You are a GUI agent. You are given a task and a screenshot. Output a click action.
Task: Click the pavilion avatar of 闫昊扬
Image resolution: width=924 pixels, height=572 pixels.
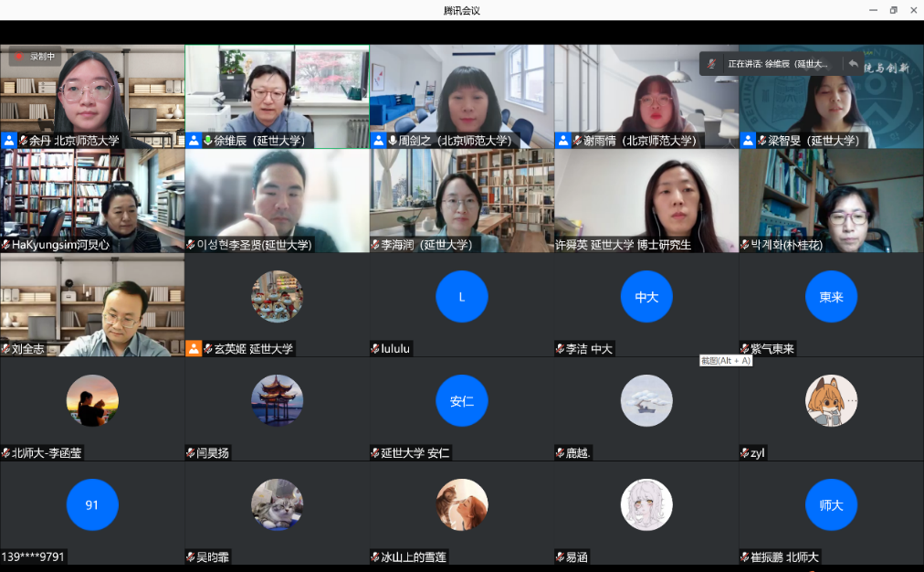pos(277,400)
